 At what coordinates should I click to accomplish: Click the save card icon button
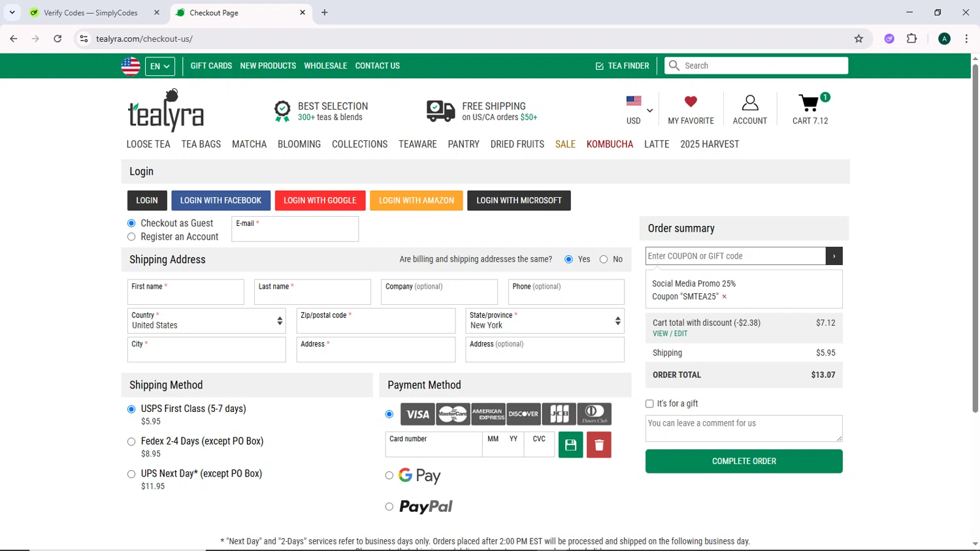click(x=570, y=445)
